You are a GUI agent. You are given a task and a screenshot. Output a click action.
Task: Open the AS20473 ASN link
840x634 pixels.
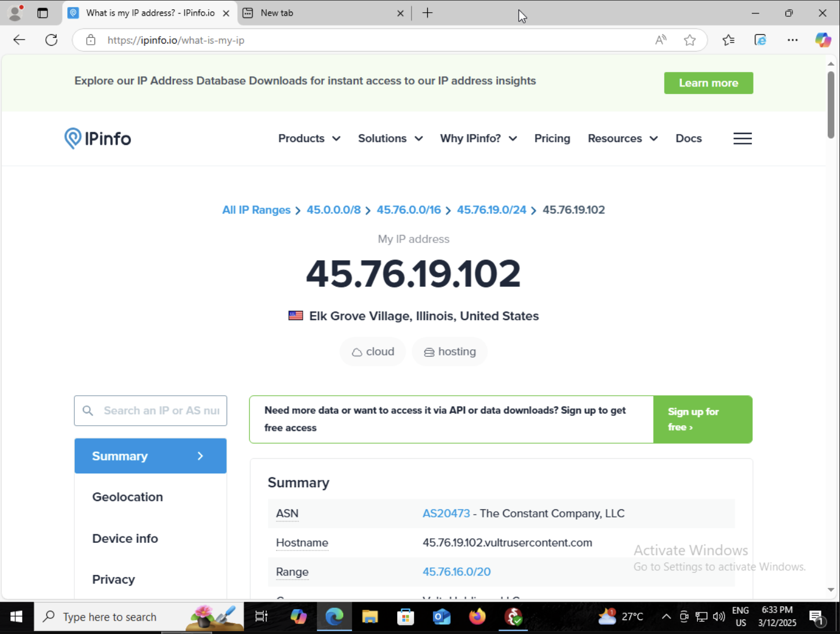[446, 513]
